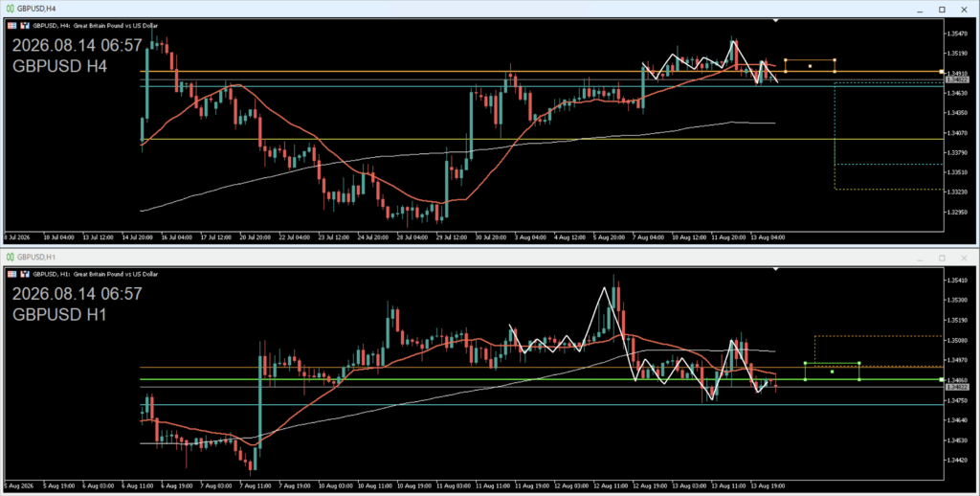Click '29 Jul 12:00' on H4 time axis
Screen dimensions: 980x496
(x=452, y=237)
